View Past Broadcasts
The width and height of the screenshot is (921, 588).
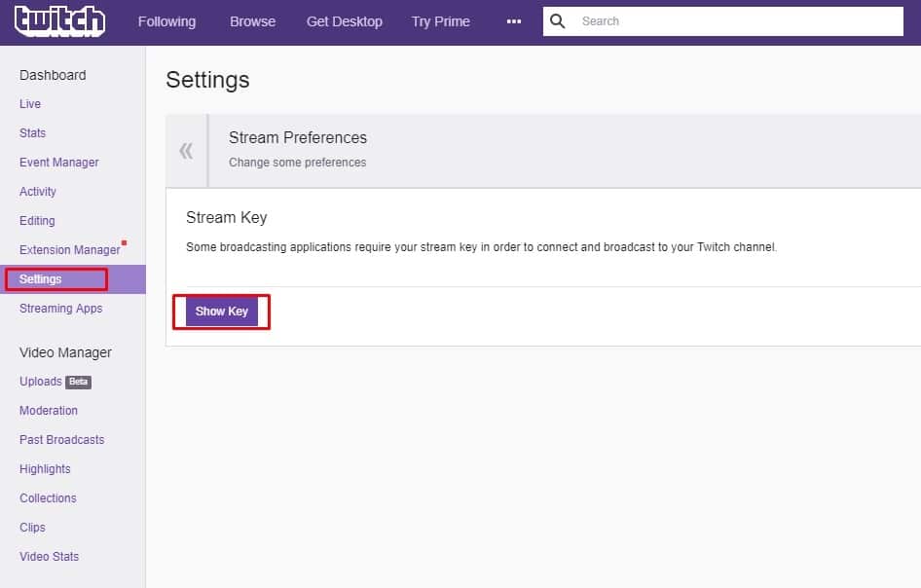click(x=61, y=440)
